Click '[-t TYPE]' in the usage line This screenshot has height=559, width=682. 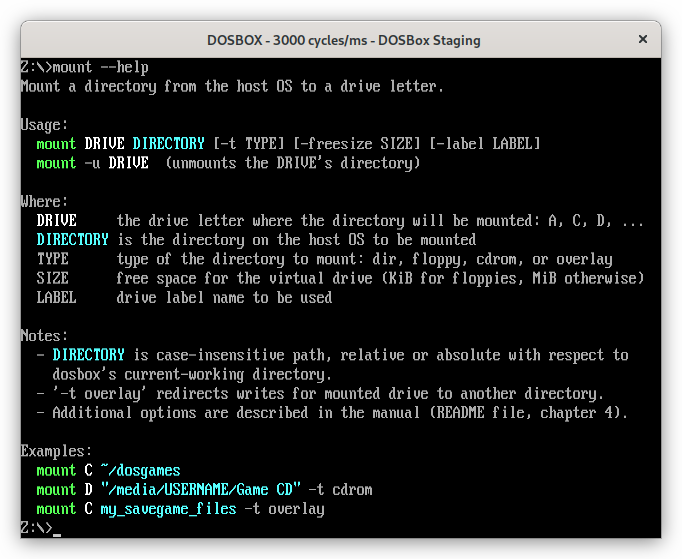[248, 144]
